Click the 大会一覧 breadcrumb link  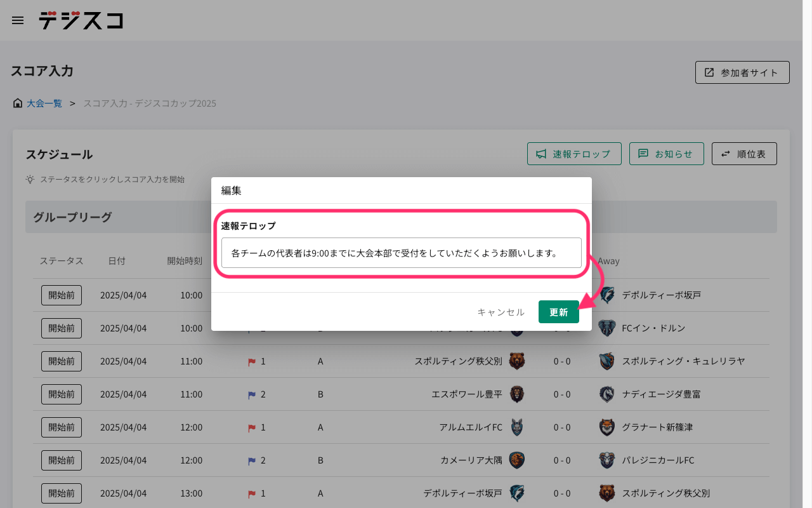pyautogui.click(x=44, y=103)
